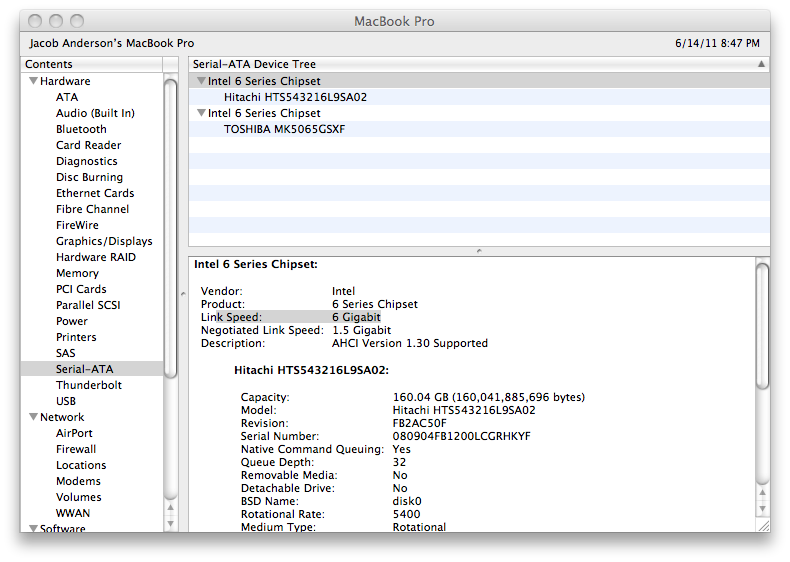Click sidebar scroll down arrow
This screenshot has height=562, width=790.
click(171, 523)
